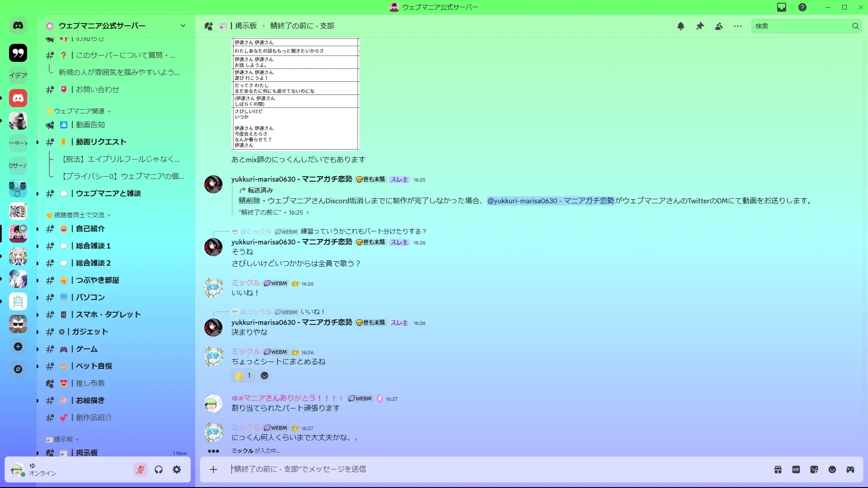Open the 総合雑談 1 channel
This screenshot has width=868, height=488.
pos(93,246)
